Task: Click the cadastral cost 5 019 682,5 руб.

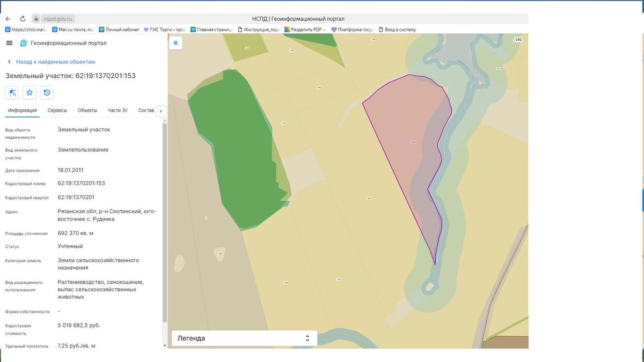Action: [79, 326]
